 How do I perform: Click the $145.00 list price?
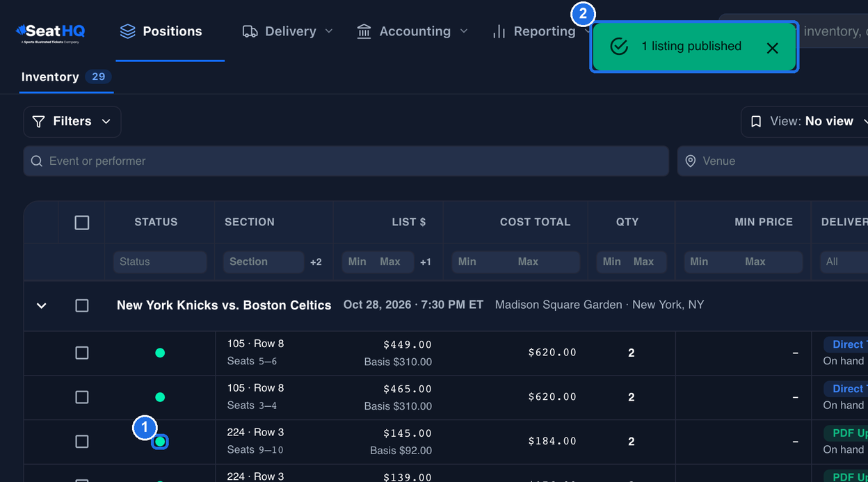(408, 433)
